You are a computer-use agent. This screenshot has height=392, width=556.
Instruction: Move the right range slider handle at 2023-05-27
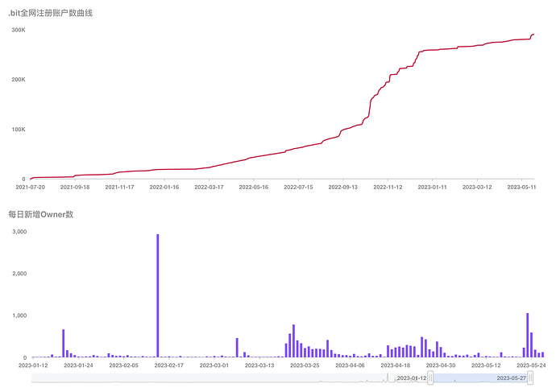(530, 378)
